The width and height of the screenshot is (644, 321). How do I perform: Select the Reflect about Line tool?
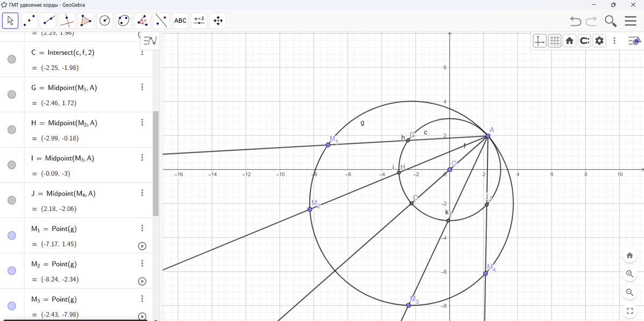(x=162, y=20)
